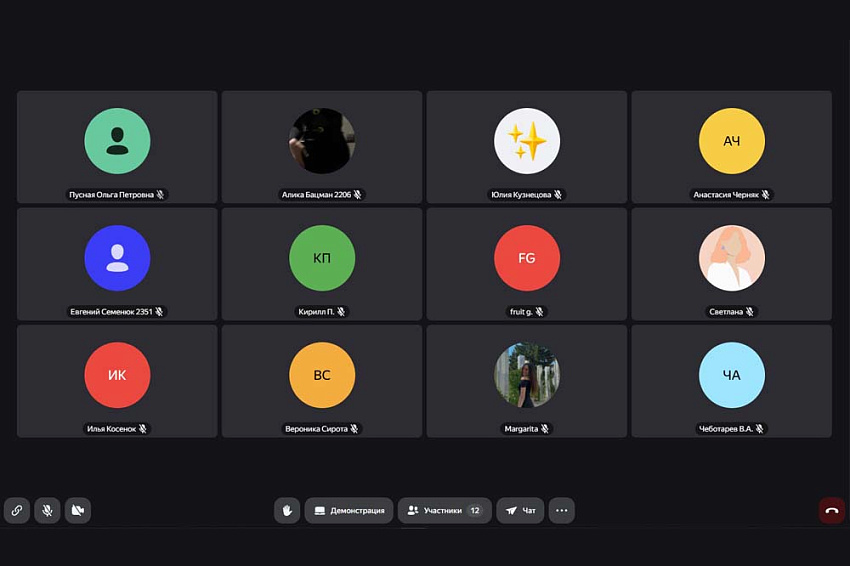
Task: Click the Чеботарев В.А. name label
Action: point(725,429)
